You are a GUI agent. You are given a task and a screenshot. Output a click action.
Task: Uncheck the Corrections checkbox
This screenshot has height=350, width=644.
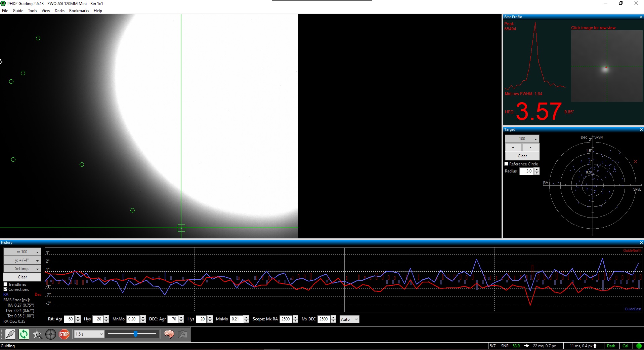click(5, 289)
